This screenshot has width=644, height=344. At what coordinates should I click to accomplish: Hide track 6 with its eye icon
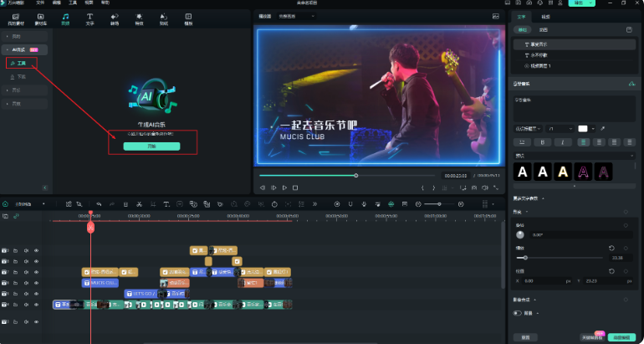[x=36, y=283]
